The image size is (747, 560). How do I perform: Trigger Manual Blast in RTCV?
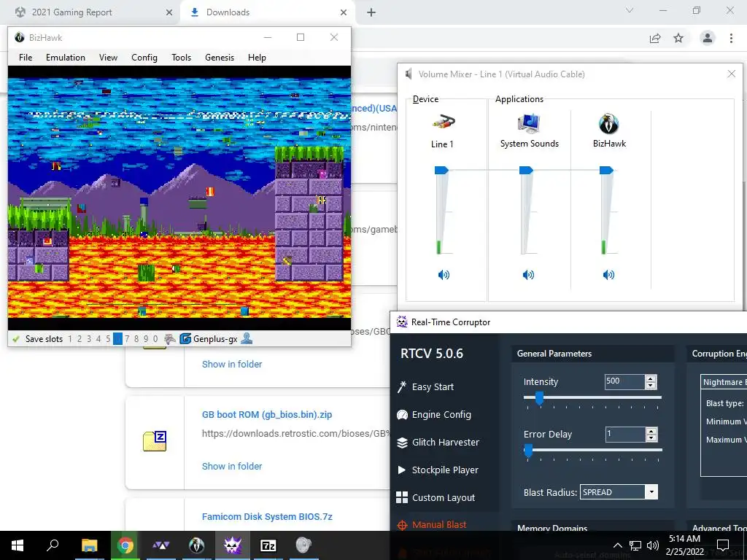pos(432,525)
